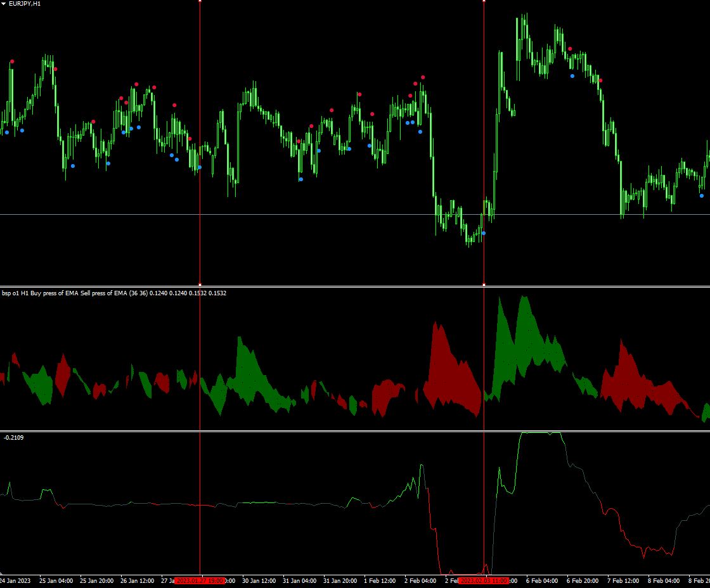Click the blue signal dot at the 31 Jan low
This screenshot has width=710, height=588.
[x=301, y=179]
